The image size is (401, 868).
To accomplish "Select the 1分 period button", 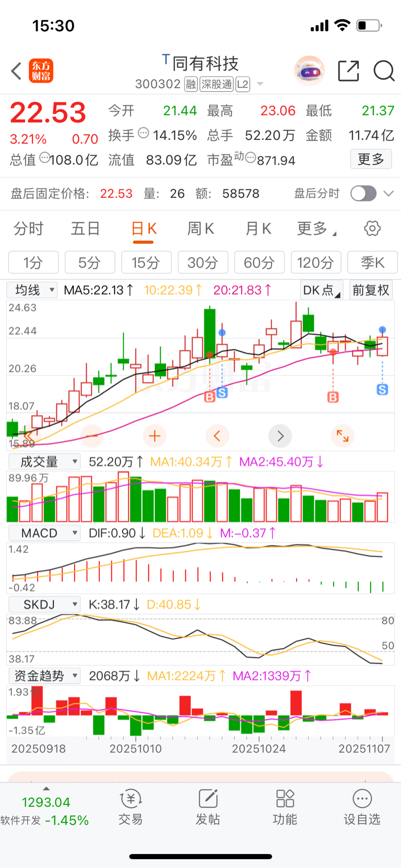I will pyautogui.click(x=33, y=262).
